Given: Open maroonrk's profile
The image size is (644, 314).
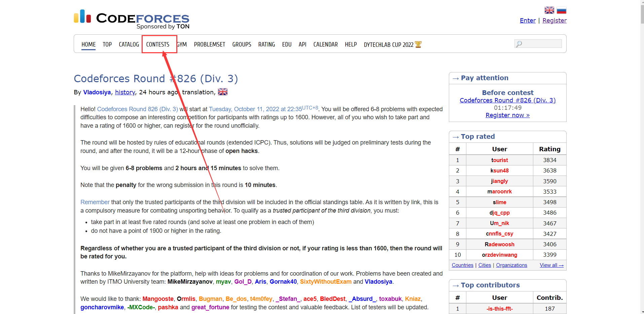Looking at the screenshot, I should coord(499,191).
